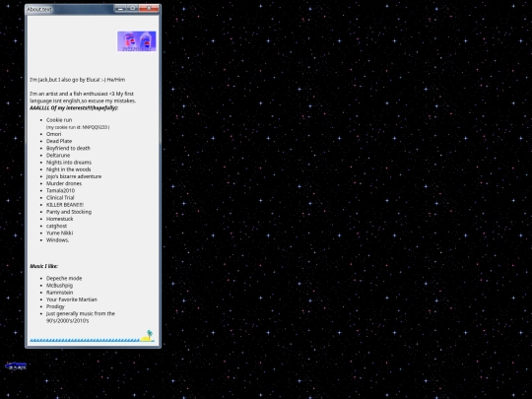Select "Night in the woods" list entry
This screenshot has width=532, height=399.
(x=69, y=169)
